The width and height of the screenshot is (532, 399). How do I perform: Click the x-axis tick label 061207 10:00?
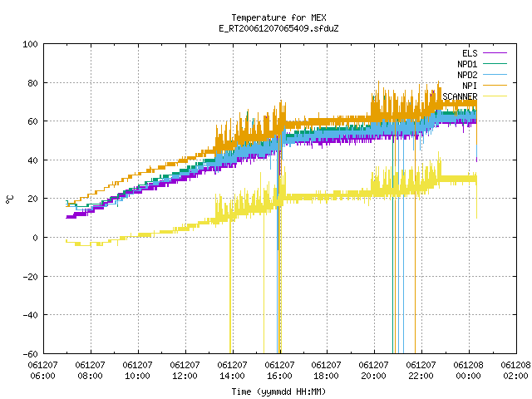(137, 371)
